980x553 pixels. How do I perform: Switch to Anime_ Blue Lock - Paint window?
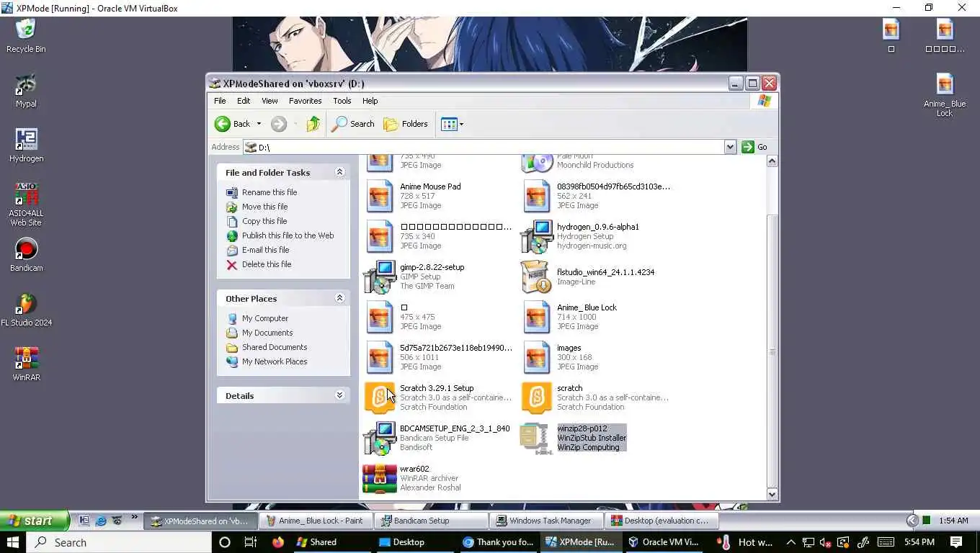317,521
